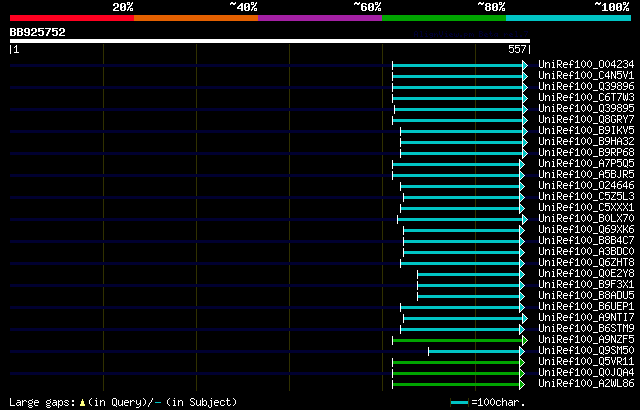Viewport: 640px width, 410px height.
Task: Select hit label UniRef100_B8B4C7
Action: (586, 241)
